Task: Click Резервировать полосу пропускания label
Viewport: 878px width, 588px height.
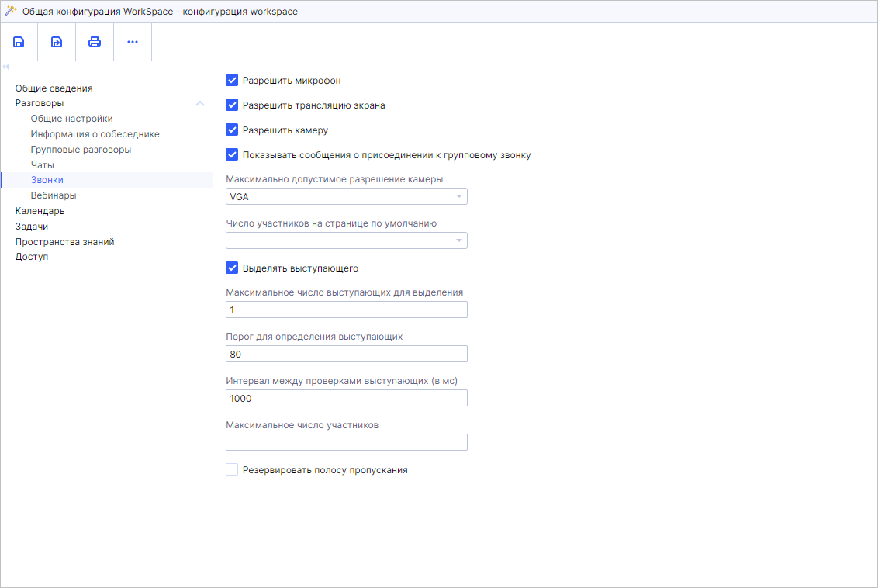Action: click(325, 470)
